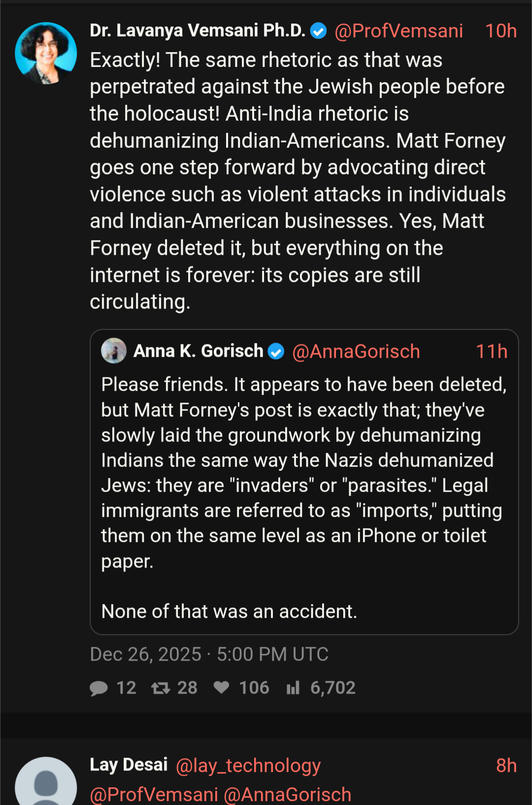Click Dr. Lavanya Vemsani's verified badge
532x805 pixels.
point(318,31)
